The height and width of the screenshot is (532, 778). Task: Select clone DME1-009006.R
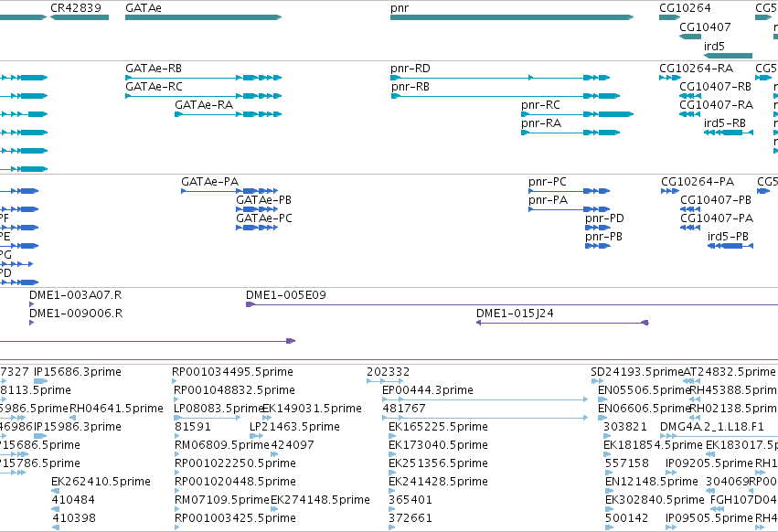[x=76, y=314]
